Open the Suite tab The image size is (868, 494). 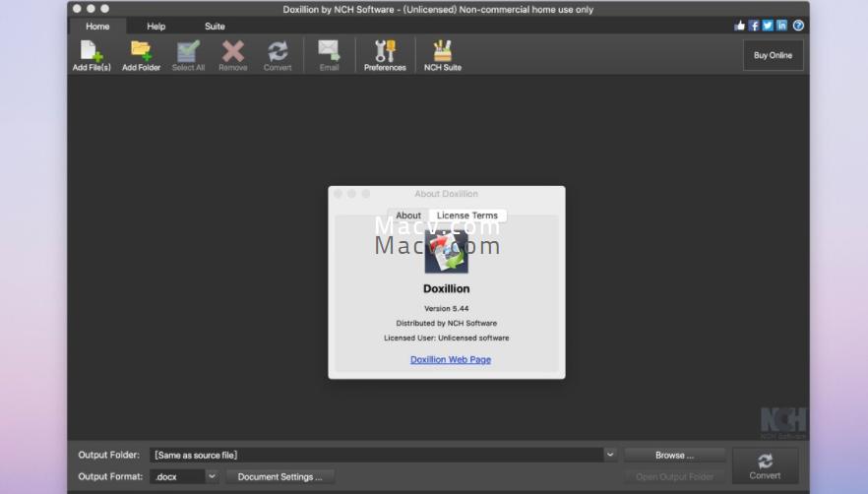[215, 26]
